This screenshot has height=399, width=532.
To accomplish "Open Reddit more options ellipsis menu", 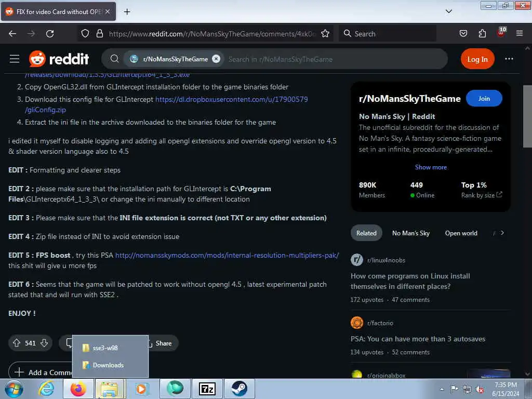I will [x=509, y=59].
